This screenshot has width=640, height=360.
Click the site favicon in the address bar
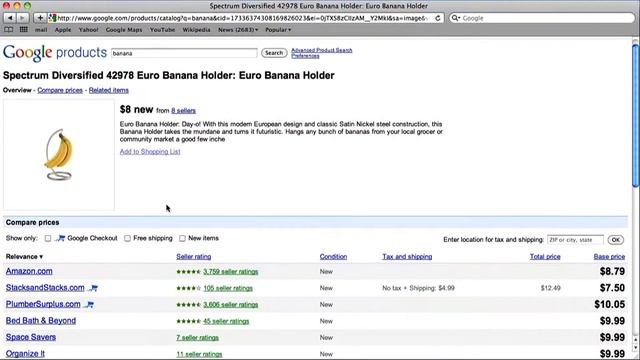52,18
